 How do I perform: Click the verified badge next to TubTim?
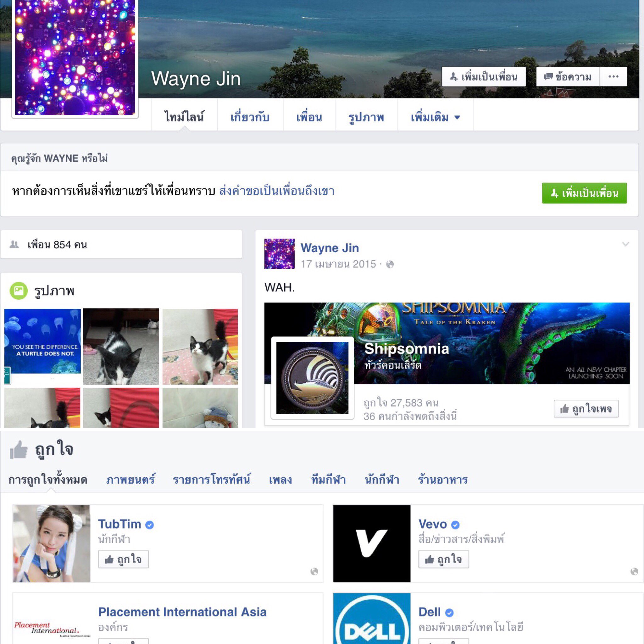tap(150, 525)
